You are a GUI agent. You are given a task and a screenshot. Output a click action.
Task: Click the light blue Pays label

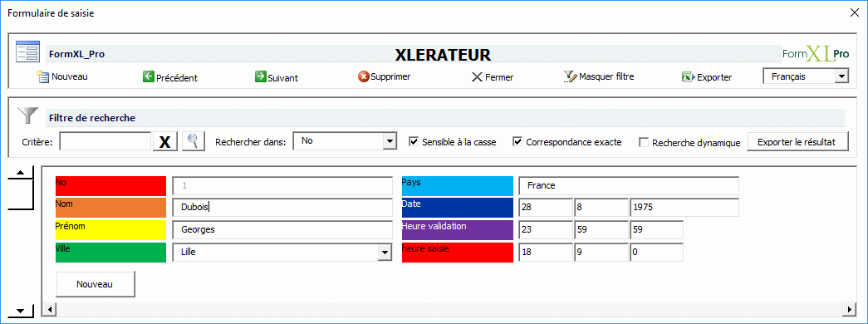pyautogui.click(x=457, y=186)
